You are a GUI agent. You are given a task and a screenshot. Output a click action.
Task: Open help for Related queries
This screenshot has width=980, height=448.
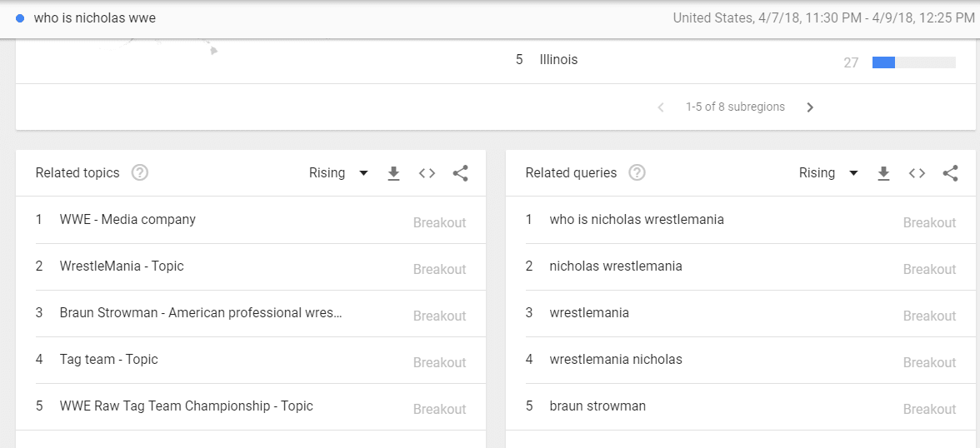pyautogui.click(x=637, y=173)
